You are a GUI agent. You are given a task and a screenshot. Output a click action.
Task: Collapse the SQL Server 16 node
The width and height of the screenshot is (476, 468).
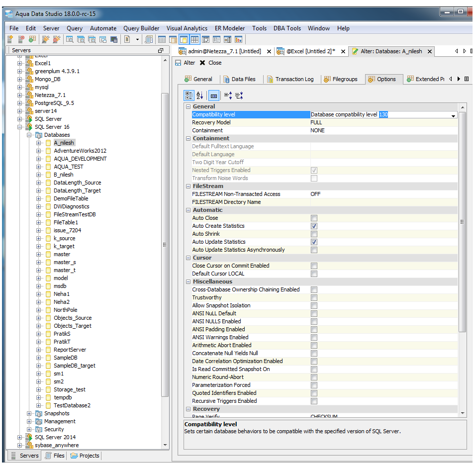20,127
